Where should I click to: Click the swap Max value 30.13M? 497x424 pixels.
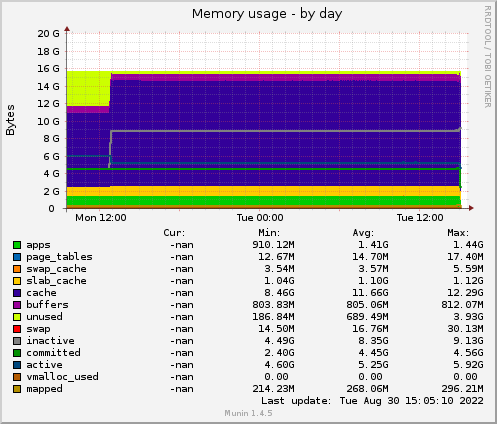465,329
